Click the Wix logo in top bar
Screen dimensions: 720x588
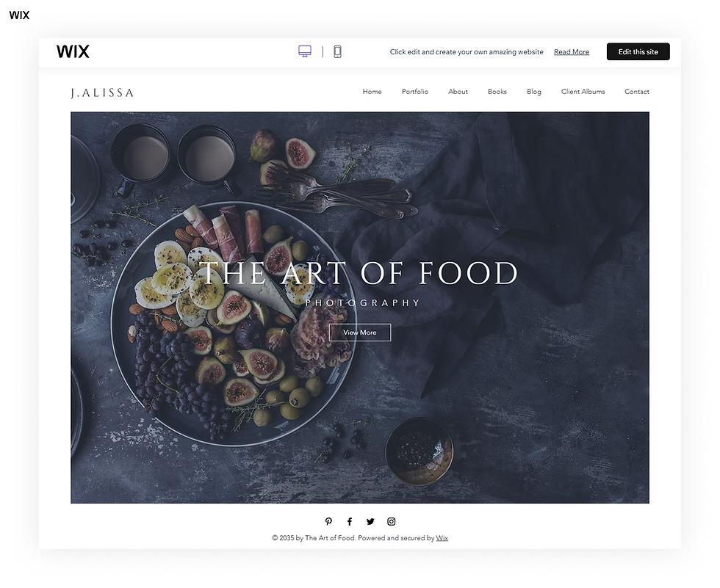tap(73, 51)
